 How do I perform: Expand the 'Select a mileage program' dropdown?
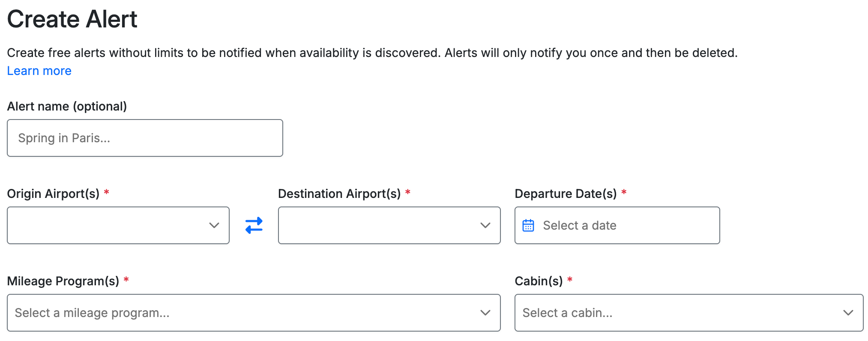[240, 313]
